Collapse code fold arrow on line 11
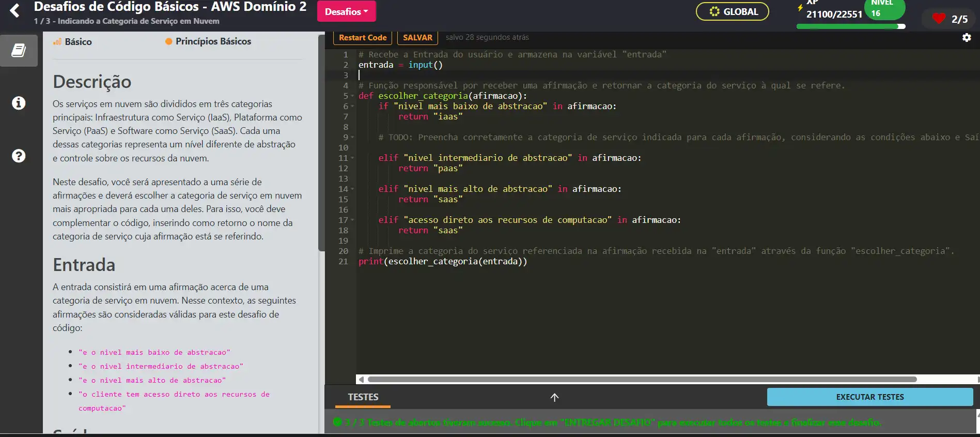The image size is (980, 437). point(353,158)
